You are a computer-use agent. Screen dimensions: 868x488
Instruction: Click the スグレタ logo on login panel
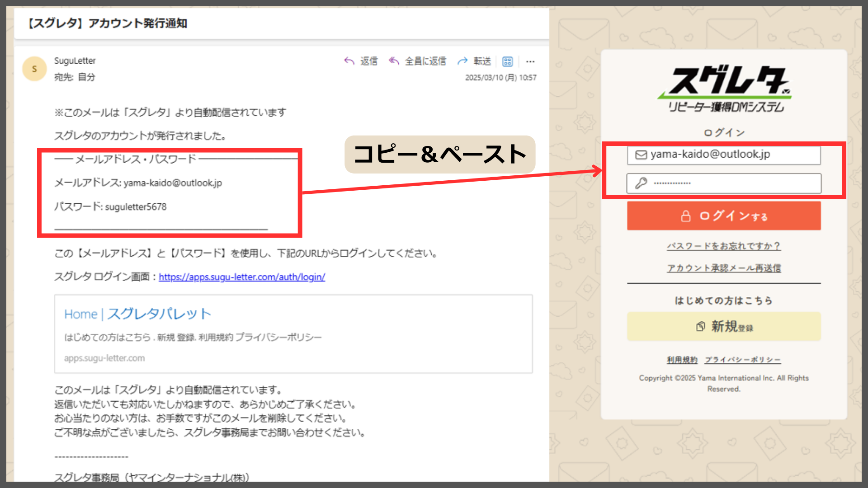point(724,89)
